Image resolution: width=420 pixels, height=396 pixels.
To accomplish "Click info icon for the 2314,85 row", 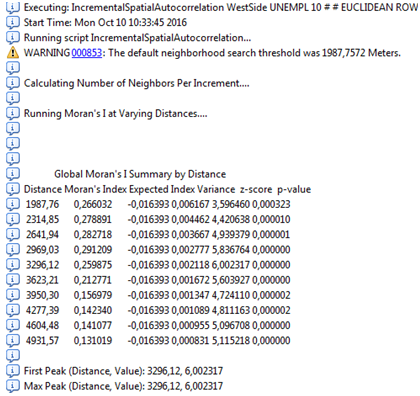I will click(x=13, y=219).
